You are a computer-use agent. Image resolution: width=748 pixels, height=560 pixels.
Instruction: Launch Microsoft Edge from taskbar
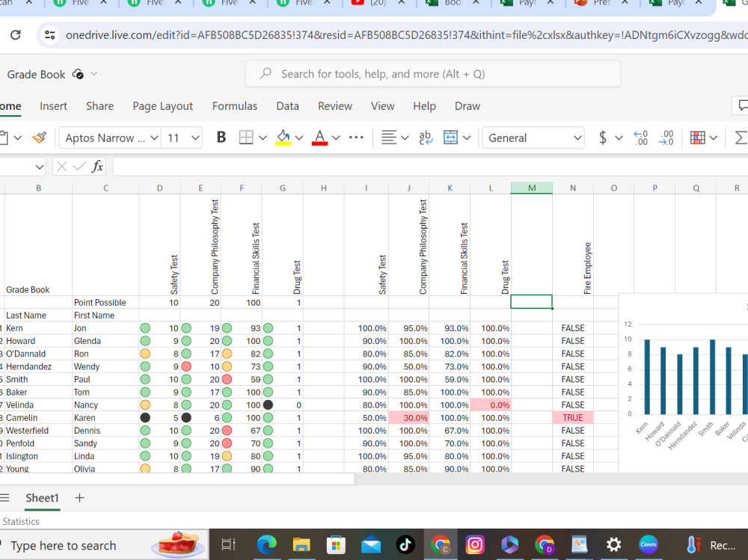coord(267,544)
